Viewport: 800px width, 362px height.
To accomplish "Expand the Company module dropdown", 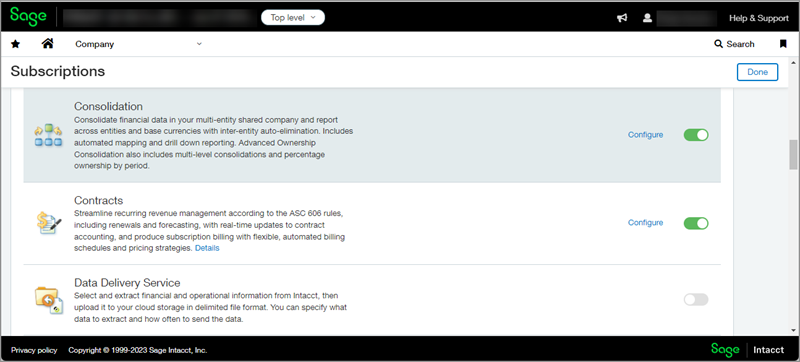I will [x=139, y=44].
